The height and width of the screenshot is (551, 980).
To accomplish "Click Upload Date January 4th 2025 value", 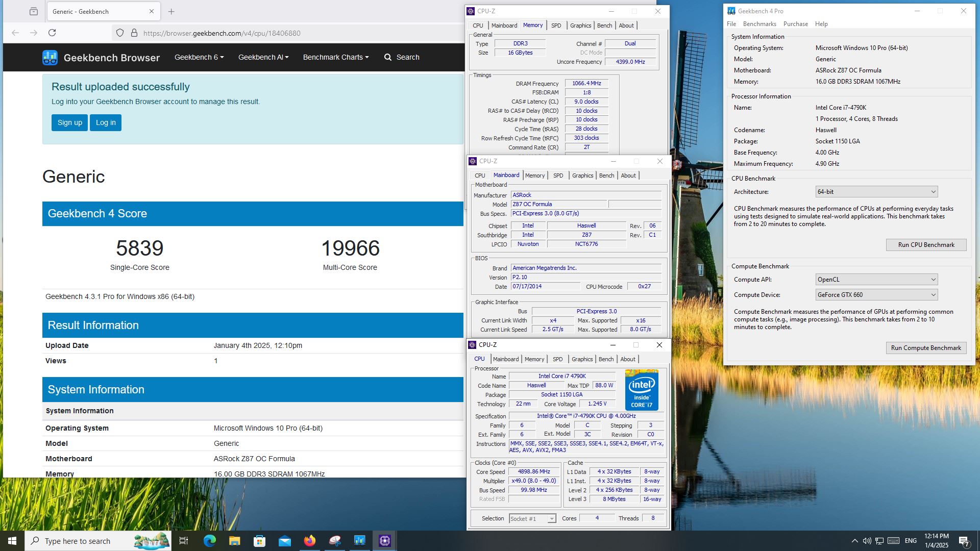I will point(258,345).
